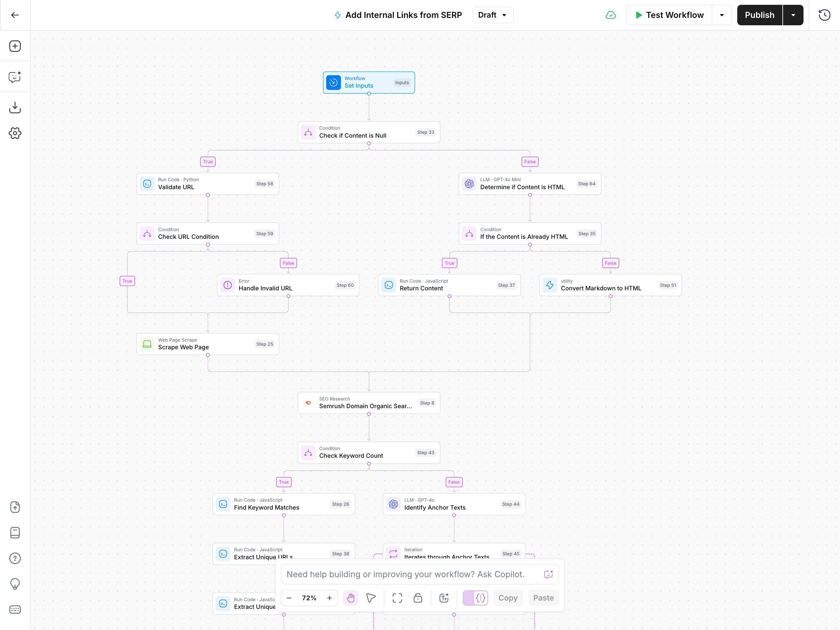Select the pointer selection tool
Screen dimensions: 840x630
tap(371, 598)
